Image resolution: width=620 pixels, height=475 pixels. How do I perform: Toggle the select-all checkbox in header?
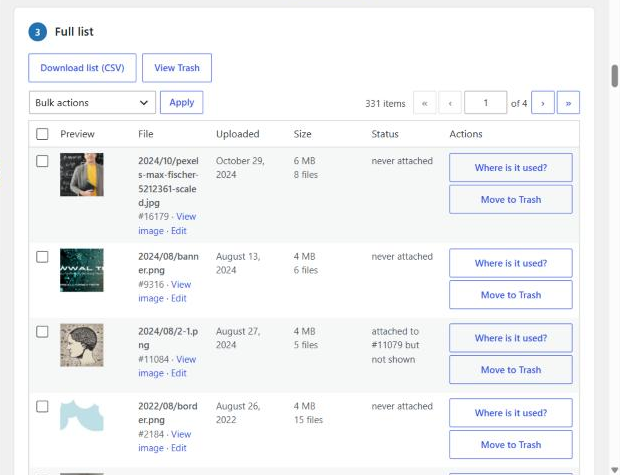click(x=42, y=134)
